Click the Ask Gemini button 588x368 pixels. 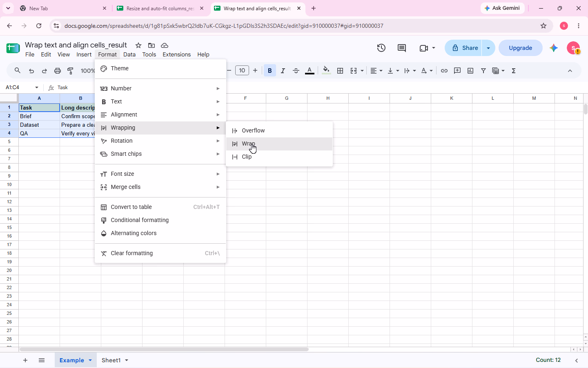point(502,8)
